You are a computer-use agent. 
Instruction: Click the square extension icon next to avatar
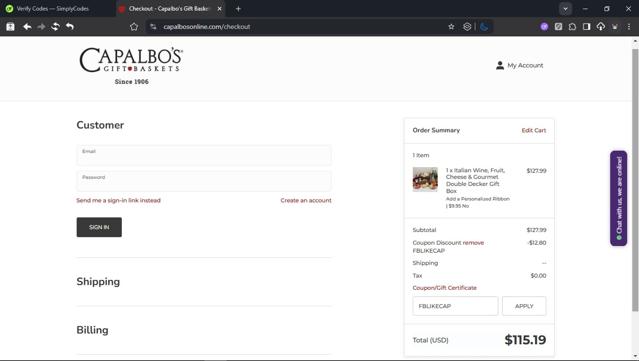pos(558,26)
